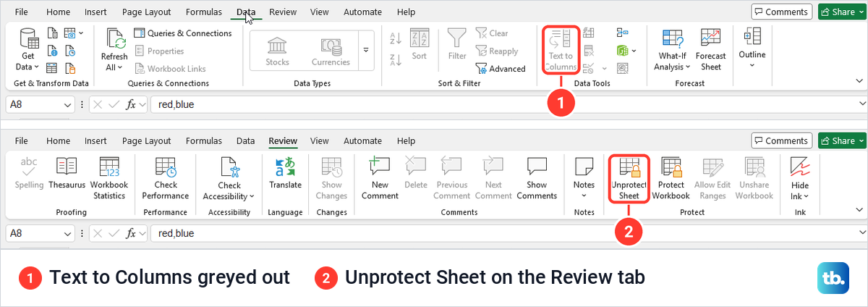Image resolution: width=868 pixels, height=307 pixels.
Task: Click Queries & Connections button
Action: pos(183,33)
